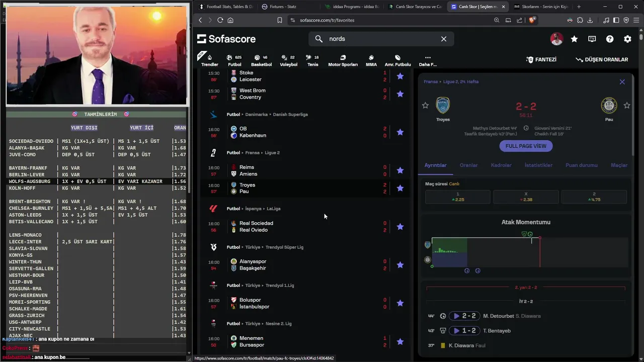Select the Basketbol sport icon
Screen dimensions: 644x362
tap(261, 60)
